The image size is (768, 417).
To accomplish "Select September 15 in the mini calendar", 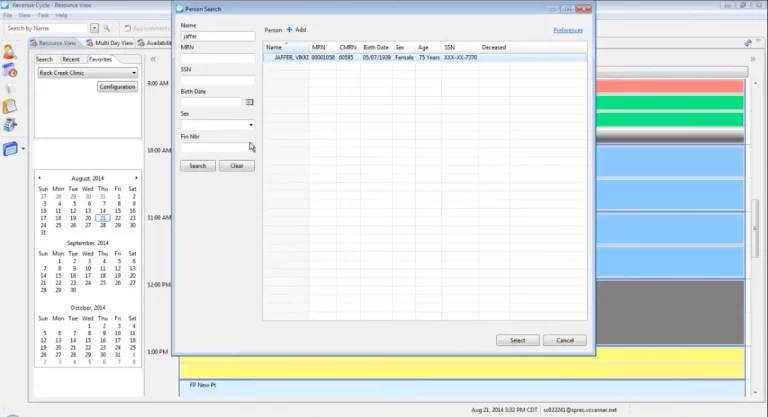I will (58, 275).
